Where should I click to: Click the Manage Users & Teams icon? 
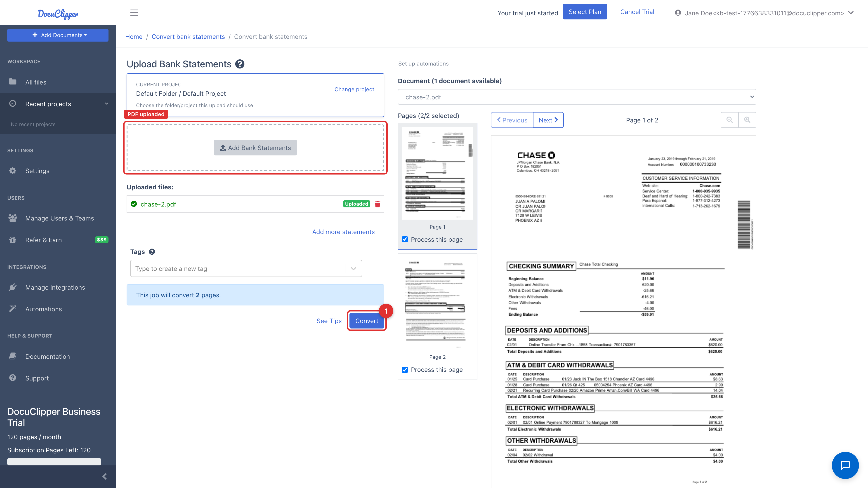pyautogui.click(x=12, y=218)
